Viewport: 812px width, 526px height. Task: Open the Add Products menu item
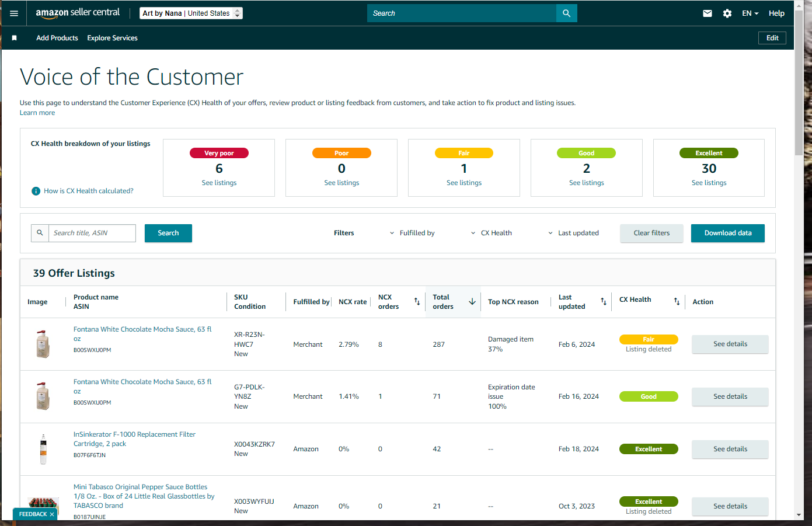point(57,38)
